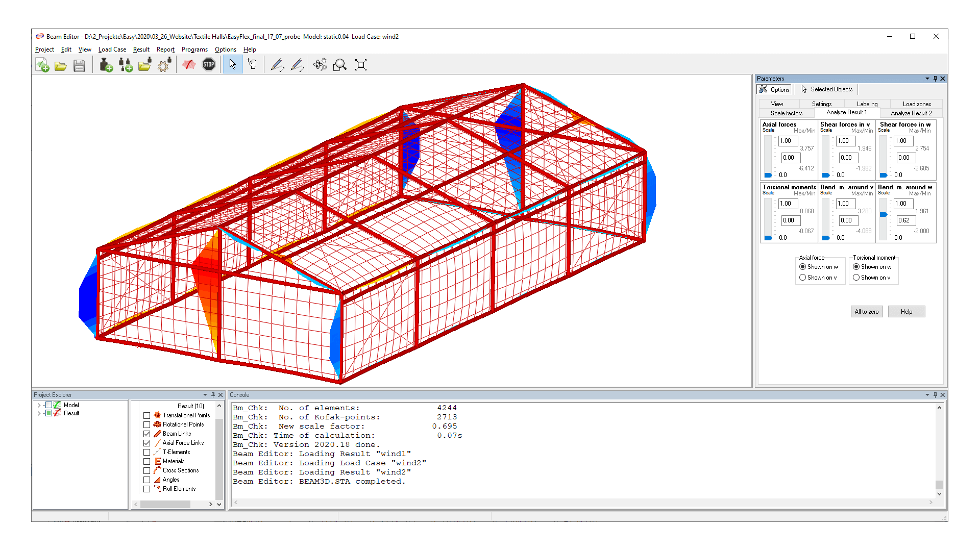Select Axial force Shown on v
Viewport: 980px width, 551px height.
[x=802, y=278]
